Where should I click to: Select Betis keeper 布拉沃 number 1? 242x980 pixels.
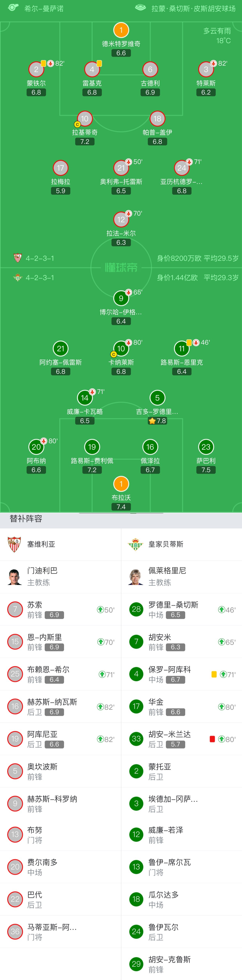click(x=121, y=484)
